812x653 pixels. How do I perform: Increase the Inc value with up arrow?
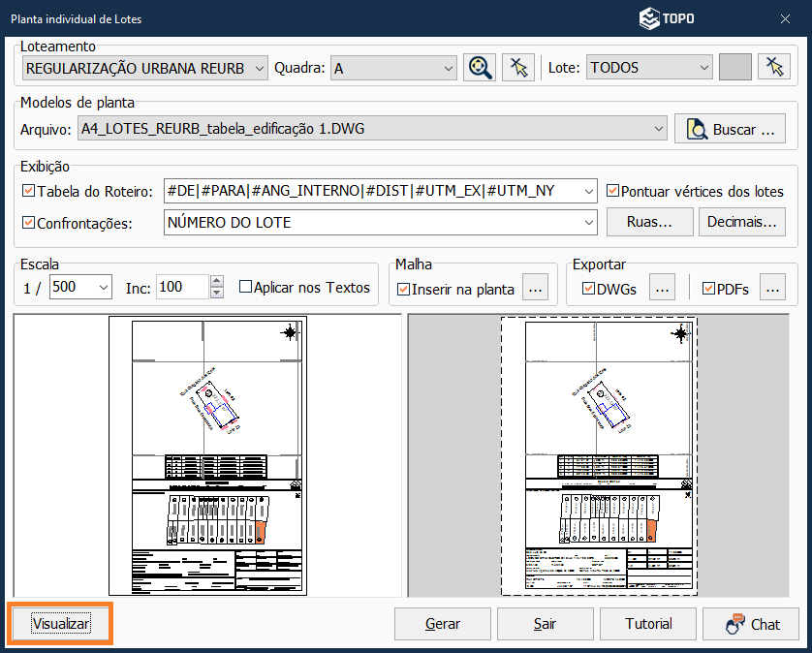216,282
